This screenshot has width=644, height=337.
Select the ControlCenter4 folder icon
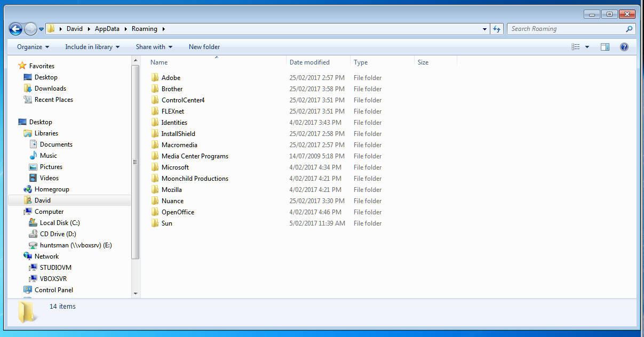coord(155,100)
